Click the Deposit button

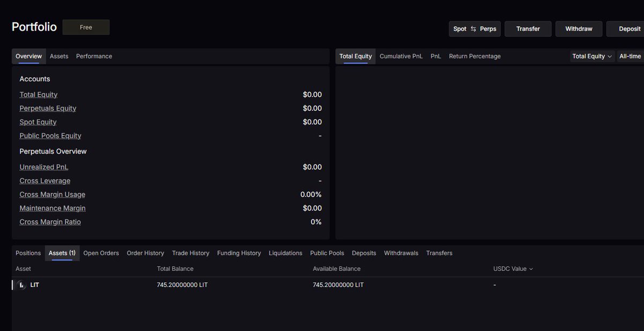pos(629,28)
